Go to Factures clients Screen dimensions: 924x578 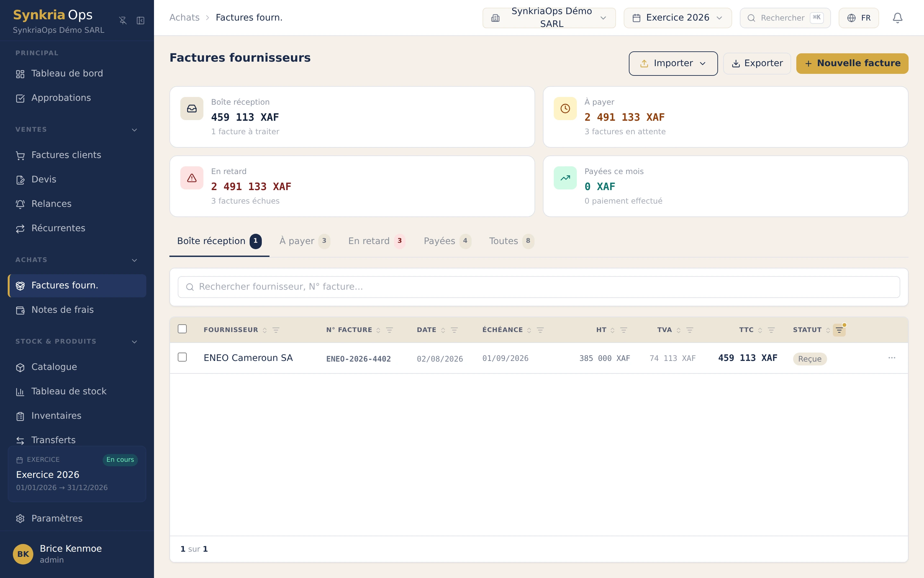pyautogui.click(x=77, y=155)
